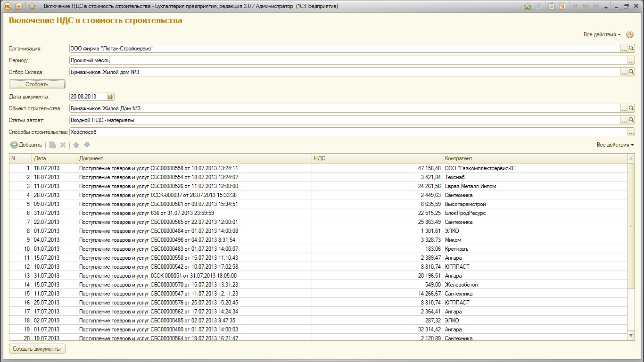Open organization record with magnifier icon
The width and height of the screenshot is (644, 362).
[x=632, y=49]
